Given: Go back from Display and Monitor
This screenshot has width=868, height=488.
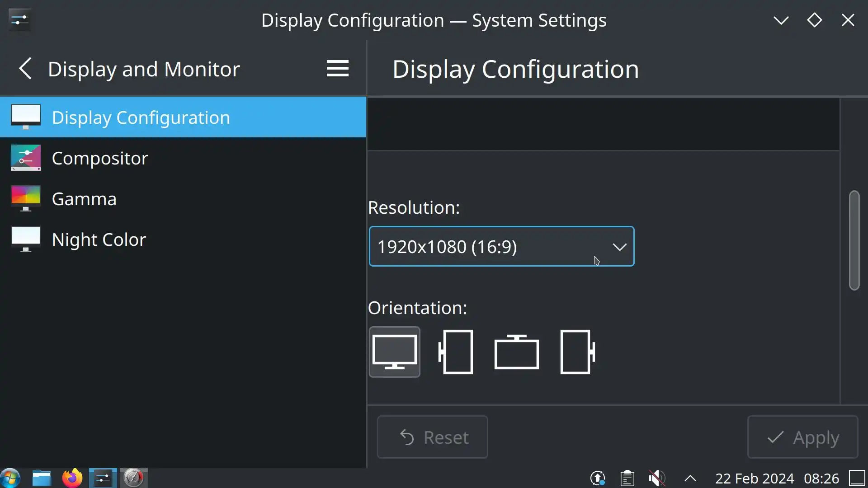Looking at the screenshot, I should point(25,69).
